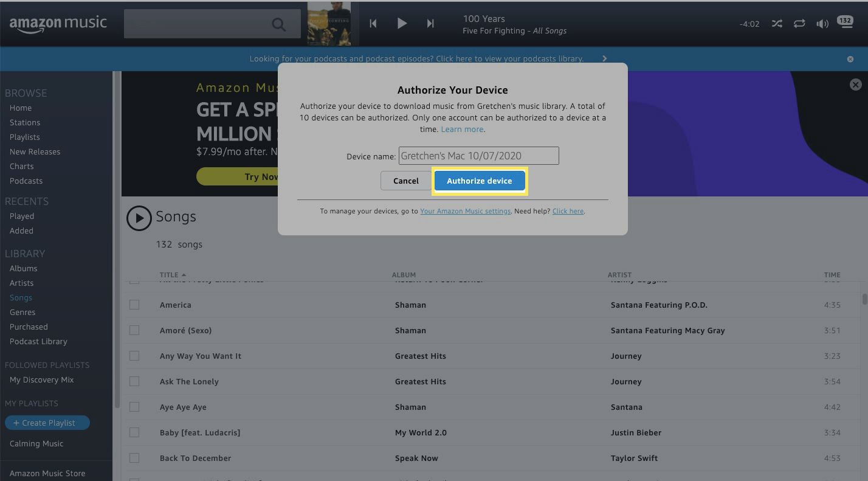This screenshot has height=481, width=868.
Task: Cancel the Authorize Your Device dialog
Action: point(405,181)
